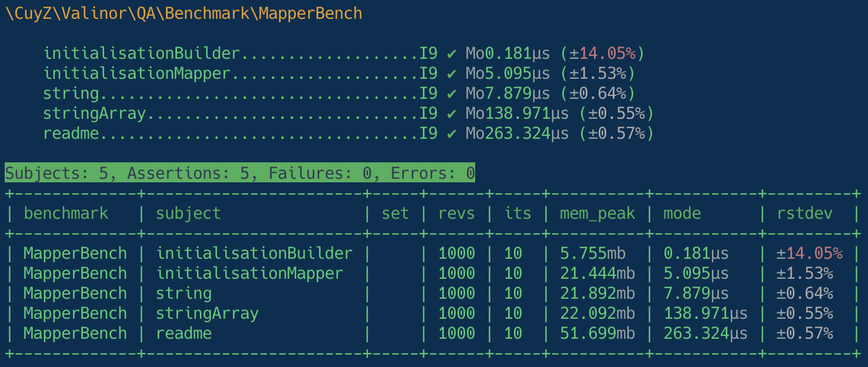The height and width of the screenshot is (367, 868).
Task: Click the 21.444mb memory peak cell
Action: click(597, 273)
